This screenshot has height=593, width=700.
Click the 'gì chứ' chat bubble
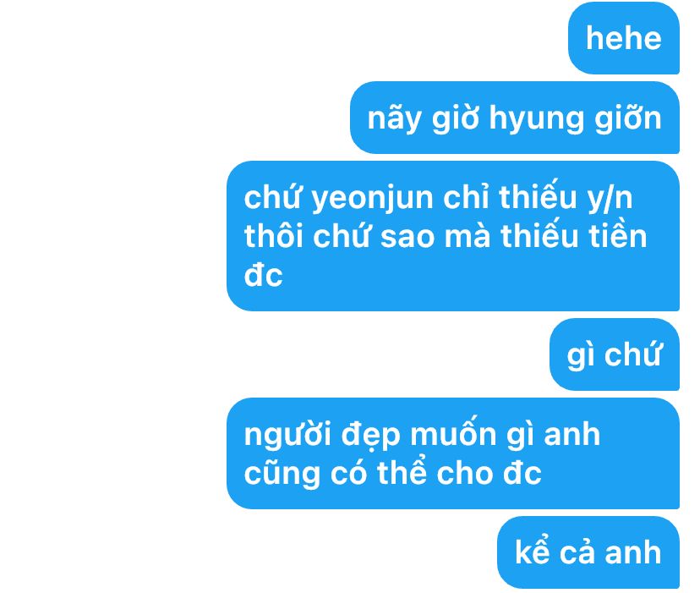[x=615, y=354]
